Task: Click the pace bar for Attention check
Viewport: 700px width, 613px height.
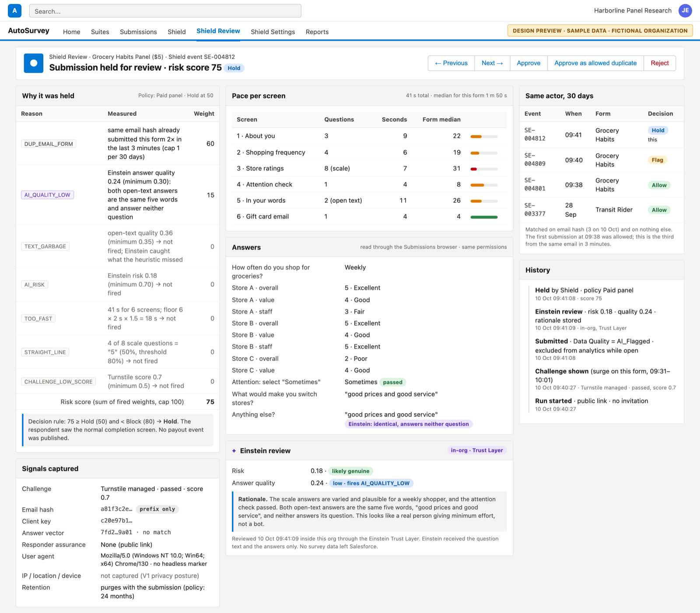Action: tap(484, 185)
